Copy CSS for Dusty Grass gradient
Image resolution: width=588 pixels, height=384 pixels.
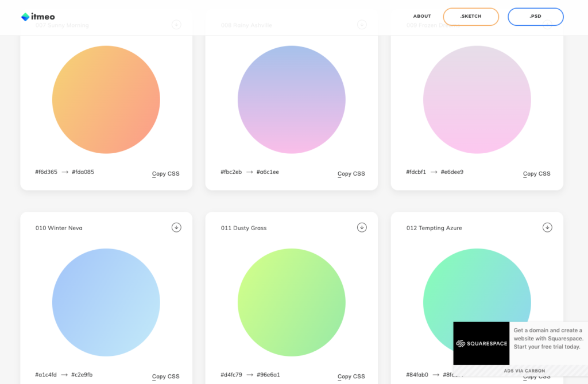[351, 377]
